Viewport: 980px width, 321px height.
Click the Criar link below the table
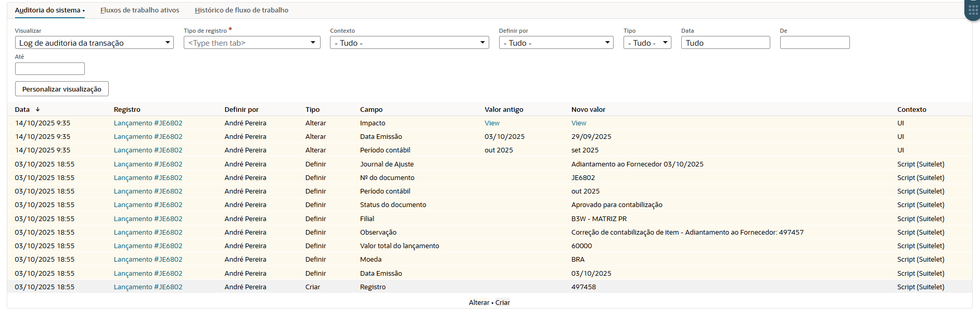point(503,303)
